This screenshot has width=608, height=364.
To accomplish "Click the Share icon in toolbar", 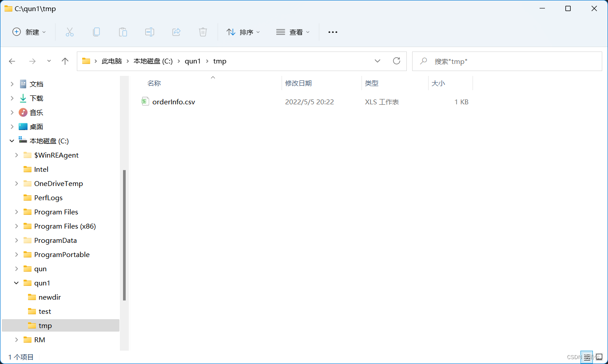I will pyautogui.click(x=176, y=32).
